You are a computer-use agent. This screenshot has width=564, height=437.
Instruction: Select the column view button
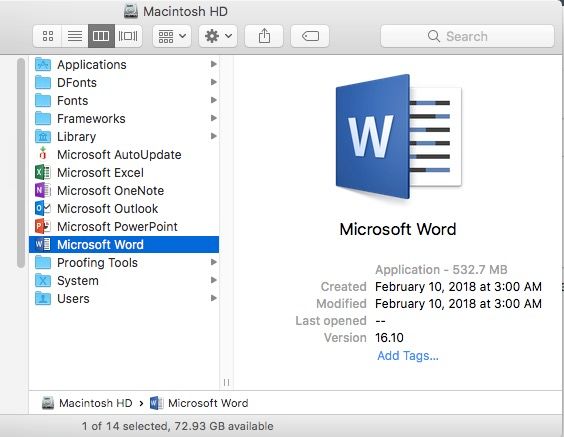[101, 36]
